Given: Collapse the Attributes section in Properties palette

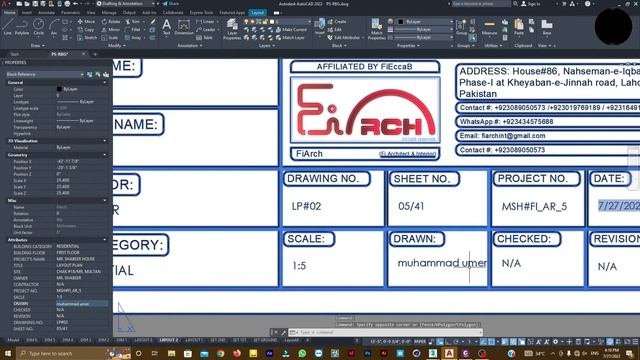Looking at the screenshot, I should coord(105,240).
